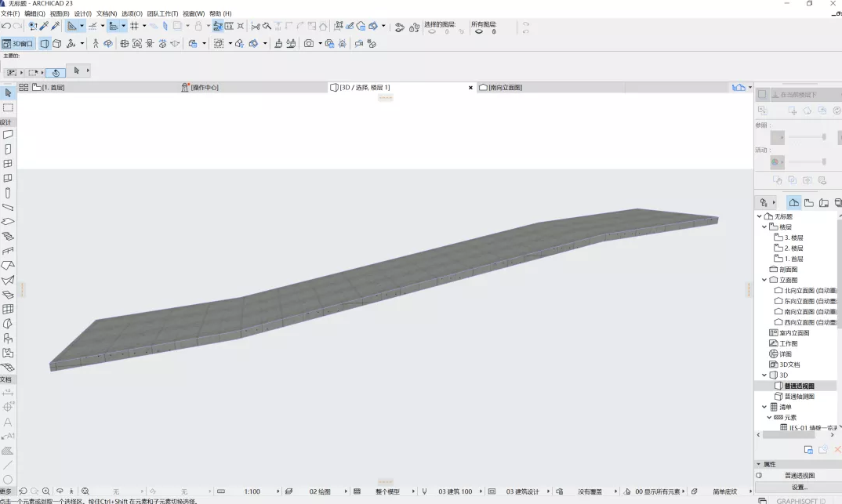The width and height of the screenshot is (842, 504).
Task: Collapse the 清单 tree node
Action: click(x=764, y=407)
